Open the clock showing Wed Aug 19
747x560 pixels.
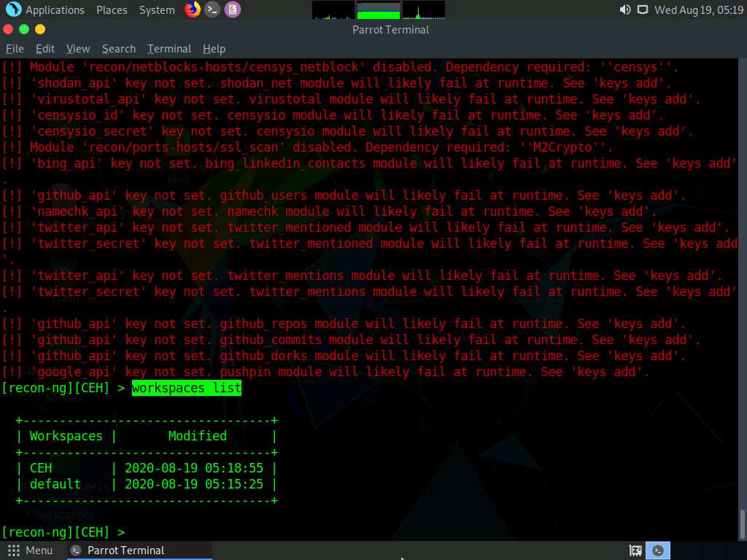[698, 9]
